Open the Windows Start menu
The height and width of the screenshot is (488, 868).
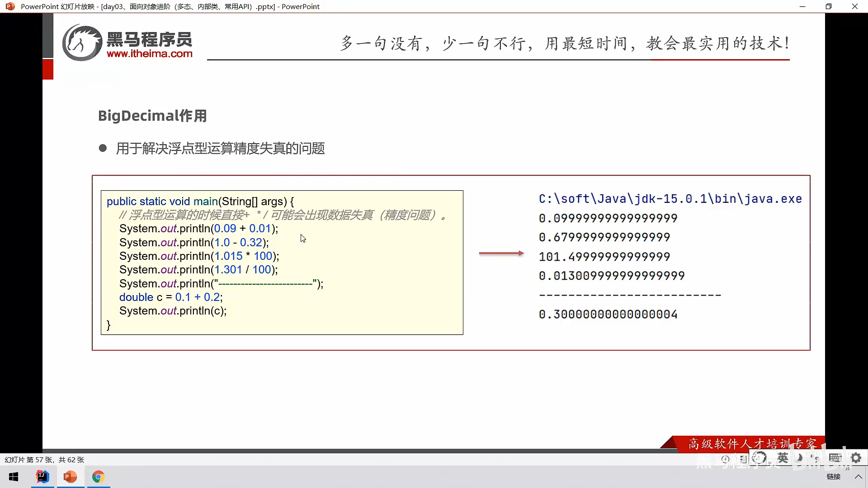click(x=14, y=477)
